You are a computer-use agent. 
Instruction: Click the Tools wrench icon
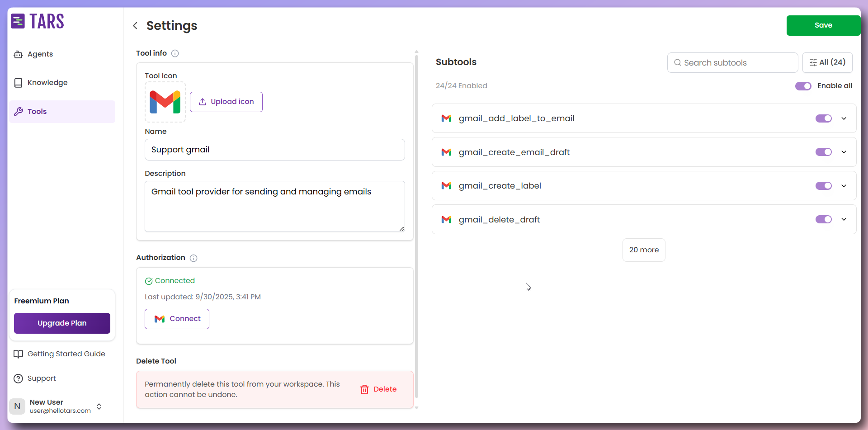pos(19,111)
